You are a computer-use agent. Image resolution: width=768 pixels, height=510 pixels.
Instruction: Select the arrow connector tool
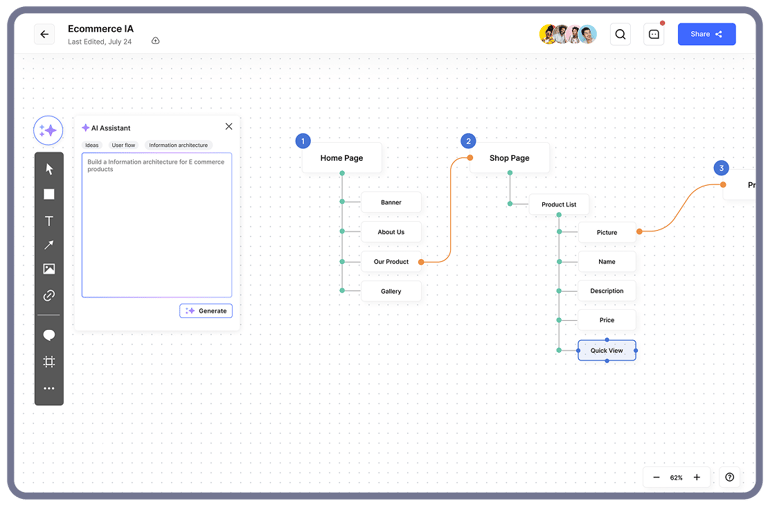pos(49,244)
